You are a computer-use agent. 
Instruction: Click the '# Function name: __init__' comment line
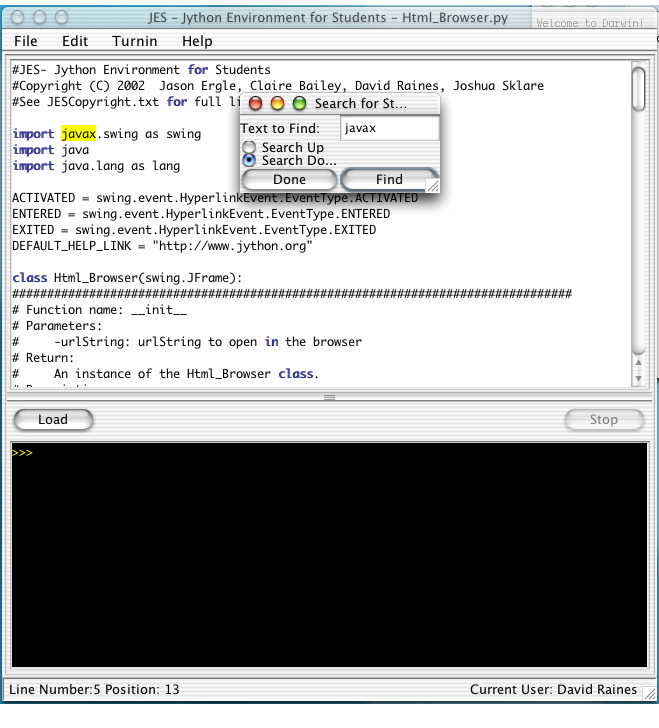coord(99,310)
